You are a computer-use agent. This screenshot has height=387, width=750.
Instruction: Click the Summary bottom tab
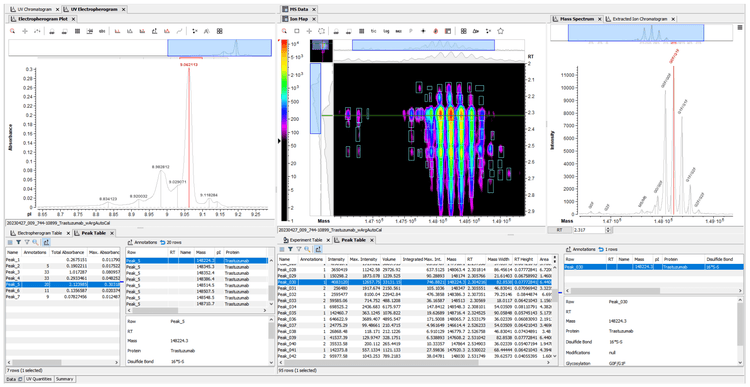[65, 379]
